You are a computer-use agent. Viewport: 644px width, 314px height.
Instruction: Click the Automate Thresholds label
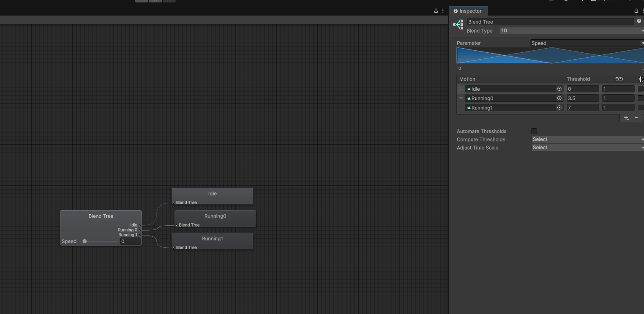point(481,131)
